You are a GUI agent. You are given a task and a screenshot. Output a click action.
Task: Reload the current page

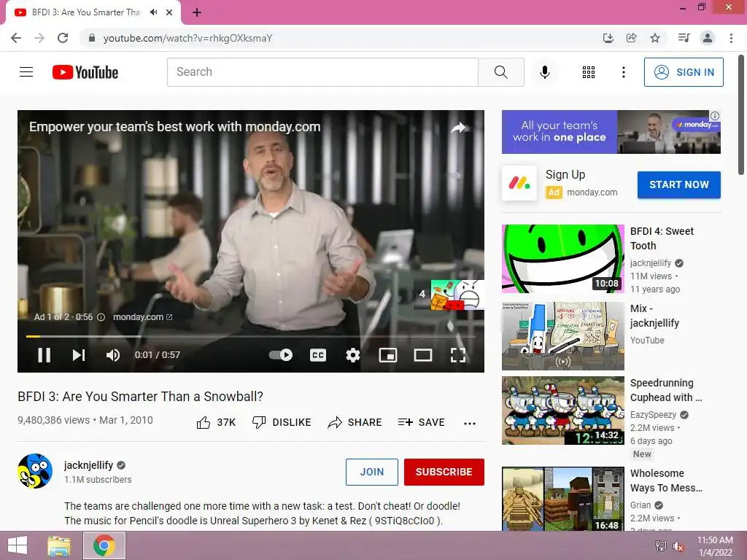pos(63,38)
